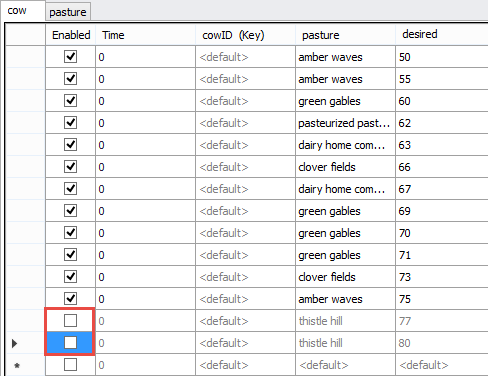Screen dimensions: 488x376
Task: Disable the row with desired 63
Action: click(x=70, y=145)
